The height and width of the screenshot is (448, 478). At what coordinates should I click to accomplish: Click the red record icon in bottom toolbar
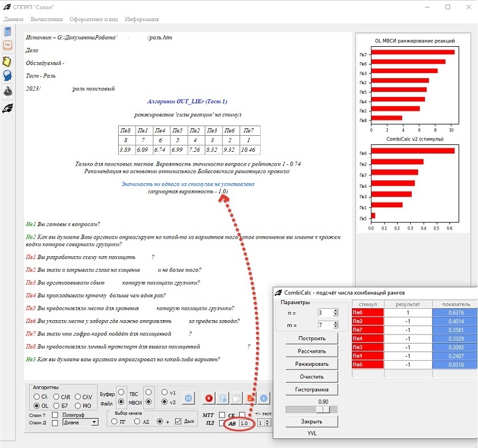click(x=208, y=398)
